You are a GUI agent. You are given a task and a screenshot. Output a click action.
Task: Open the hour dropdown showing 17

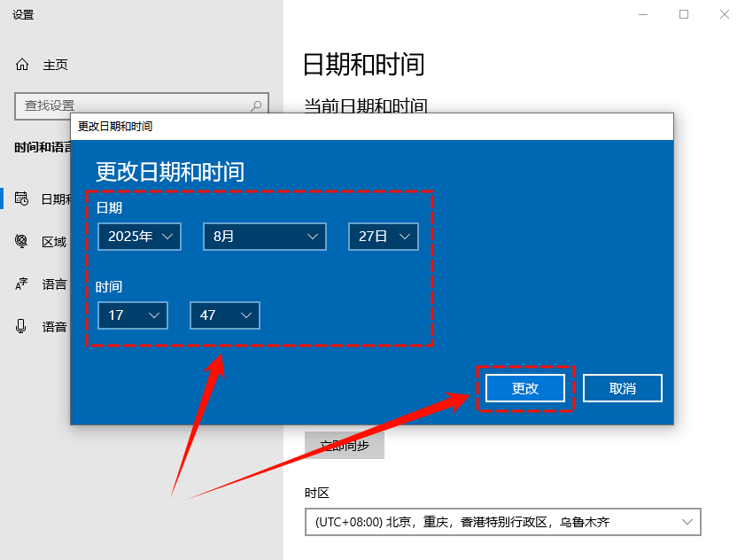click(x=133, y=315)
